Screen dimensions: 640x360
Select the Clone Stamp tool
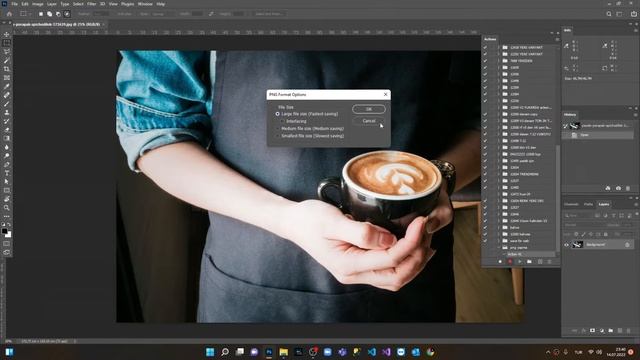coord(7,112)
